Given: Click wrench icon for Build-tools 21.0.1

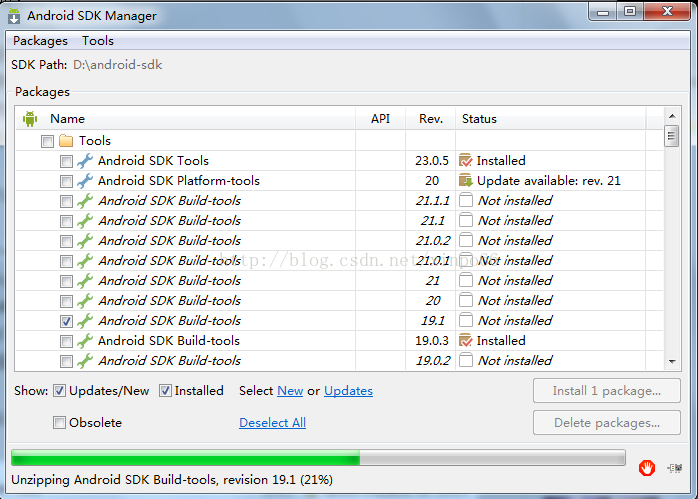Looking at the screenshot, I should 85,261.
